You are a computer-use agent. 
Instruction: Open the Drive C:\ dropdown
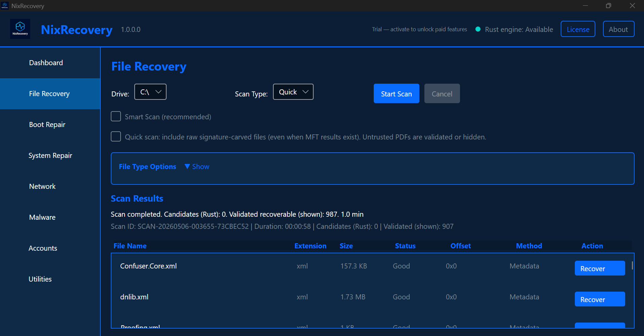point(150,92)
